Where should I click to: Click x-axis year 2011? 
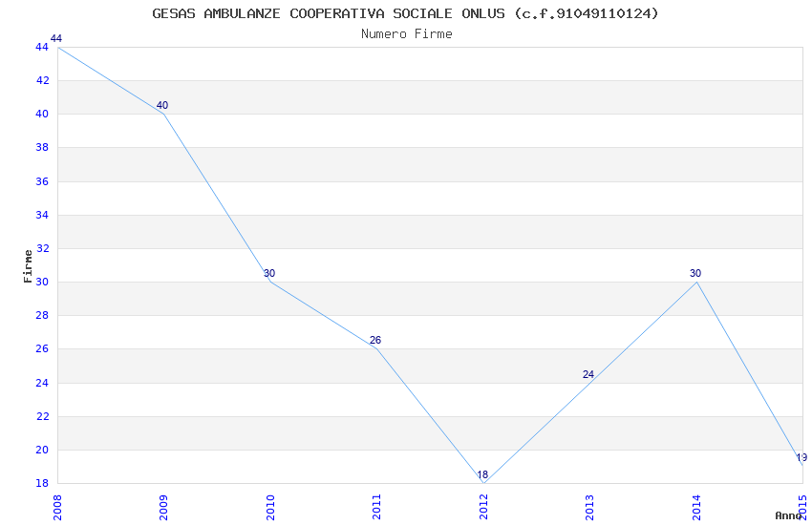coord(376,508)
